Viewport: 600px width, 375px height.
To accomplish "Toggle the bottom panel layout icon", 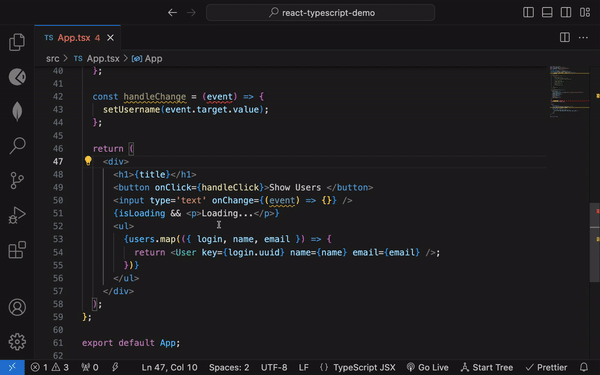I will click(x=547, y=12).
